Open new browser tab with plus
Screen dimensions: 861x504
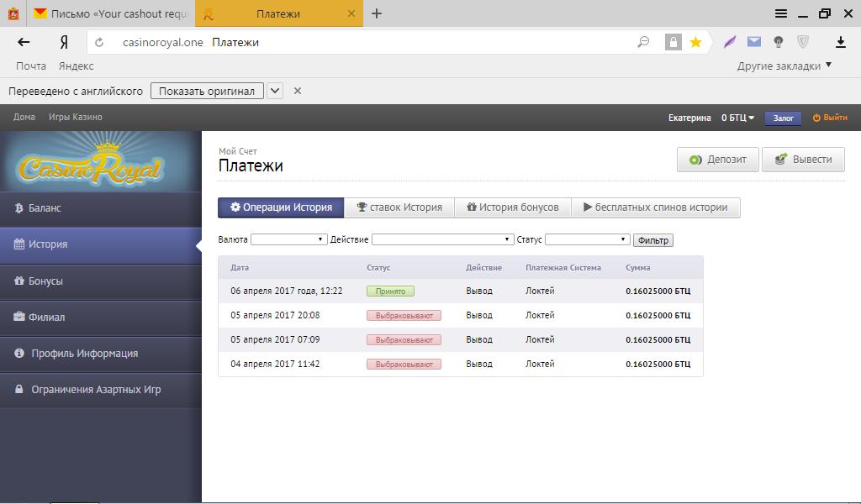tap(377, 13)
